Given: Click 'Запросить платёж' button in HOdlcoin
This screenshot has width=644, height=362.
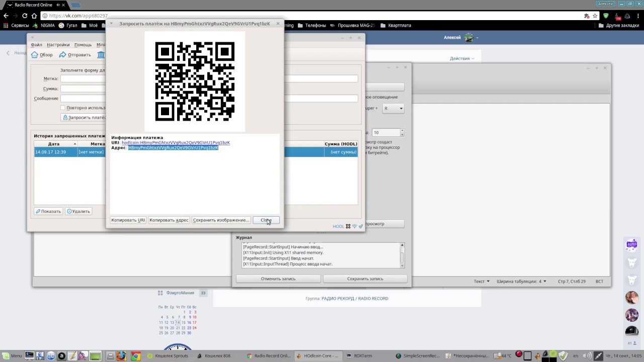Looking at the screenshot, I should click(x=84, y=117).
